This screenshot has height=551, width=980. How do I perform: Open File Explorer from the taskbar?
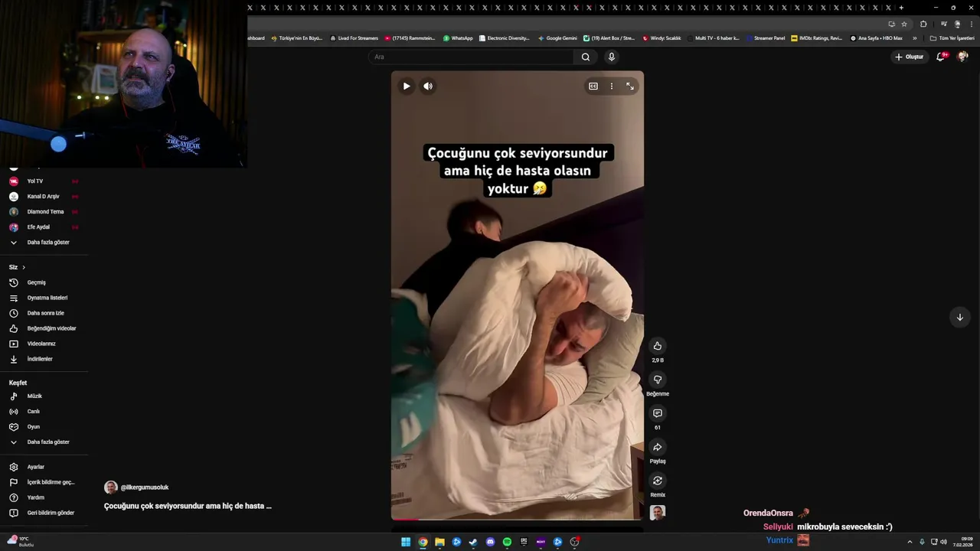pyautogui.click(x=439, y=542)
